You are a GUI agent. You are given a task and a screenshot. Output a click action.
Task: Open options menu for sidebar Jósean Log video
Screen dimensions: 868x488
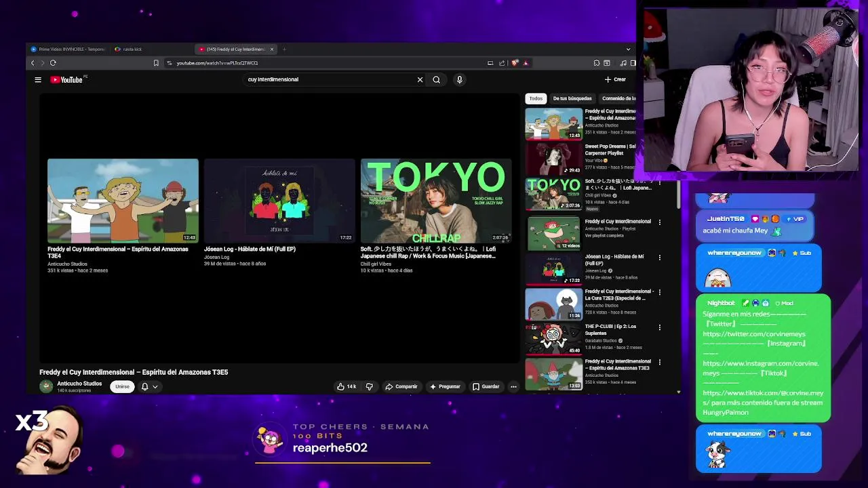point(660,258)
